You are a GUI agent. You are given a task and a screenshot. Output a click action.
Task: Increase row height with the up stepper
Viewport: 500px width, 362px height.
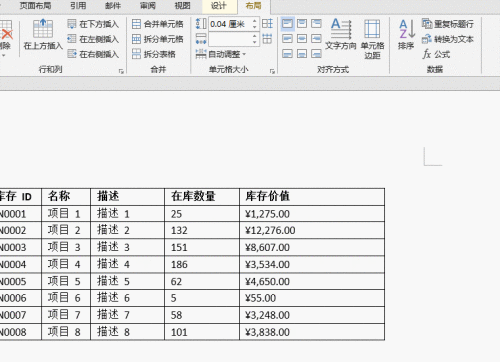coord(255,21)
